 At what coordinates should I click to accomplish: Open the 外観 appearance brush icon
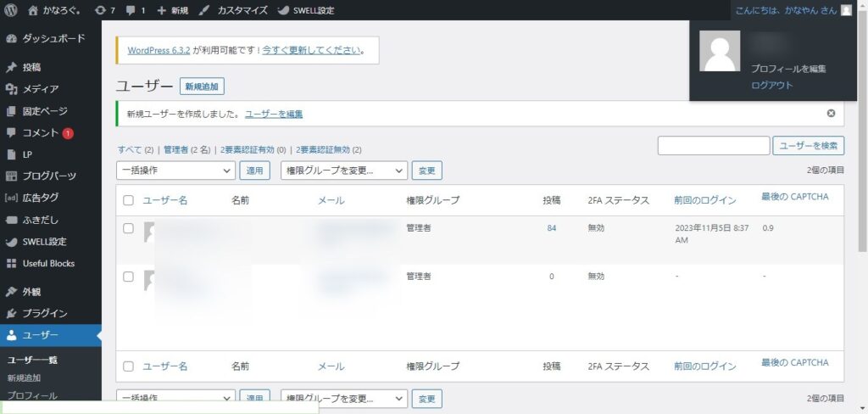click(11, 291)
